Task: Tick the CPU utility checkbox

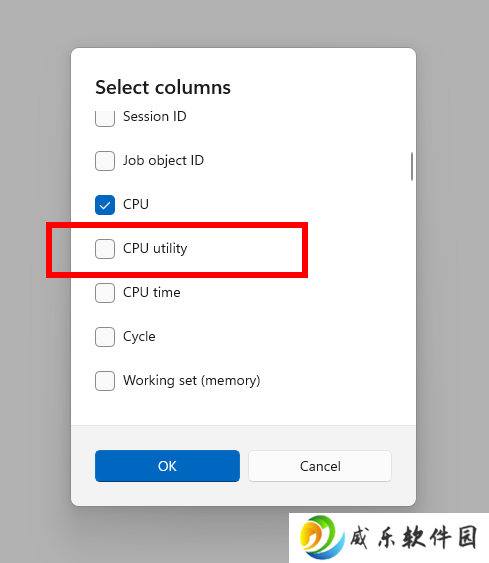Action: click(105, 249)
